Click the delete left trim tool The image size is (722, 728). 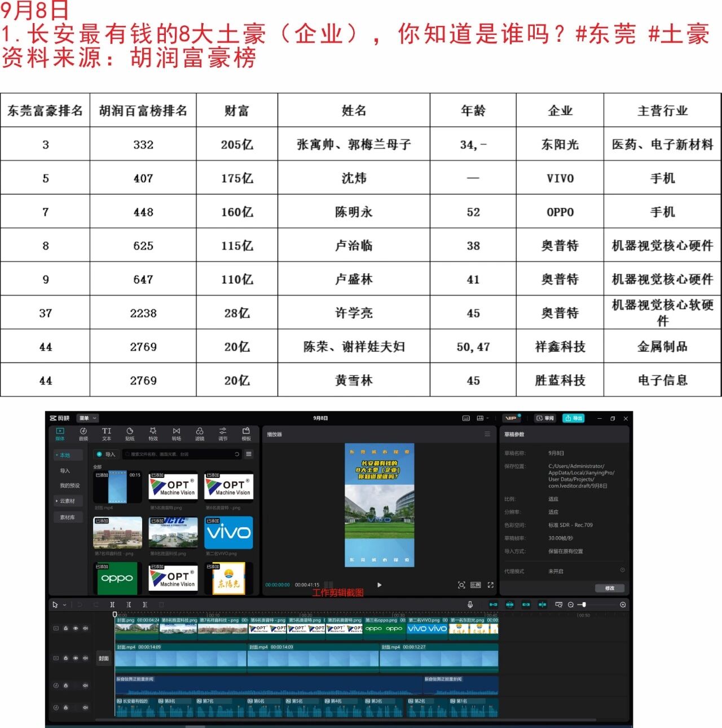(x=129, y=604)
